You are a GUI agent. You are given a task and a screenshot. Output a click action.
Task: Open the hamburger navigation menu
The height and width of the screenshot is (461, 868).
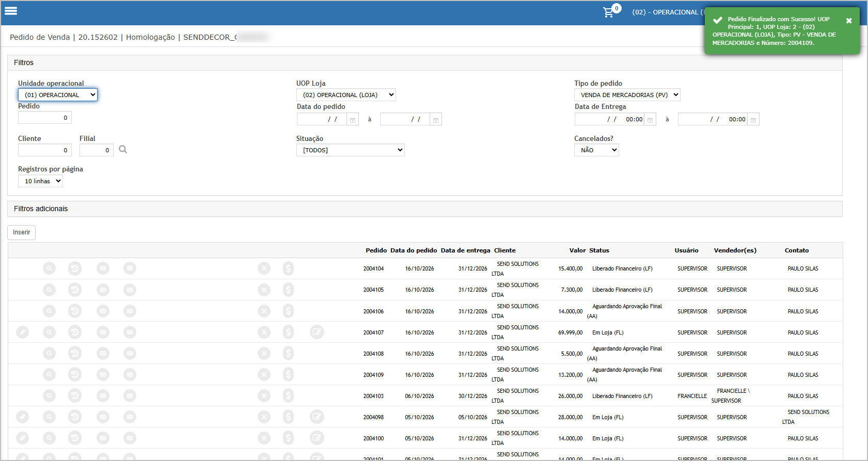click(11, 11)
